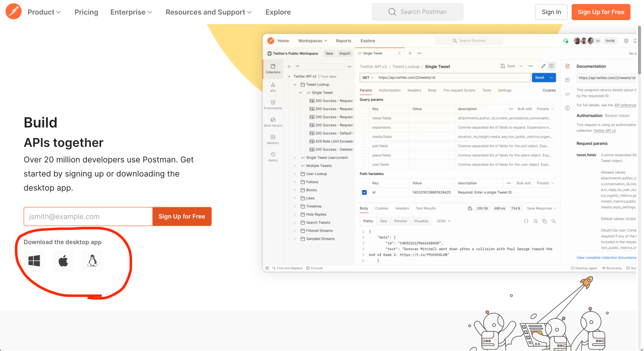This screenshot has height=351, width=644.
Task: Click the wrap lines icon in response
Action: coord(535,221)
